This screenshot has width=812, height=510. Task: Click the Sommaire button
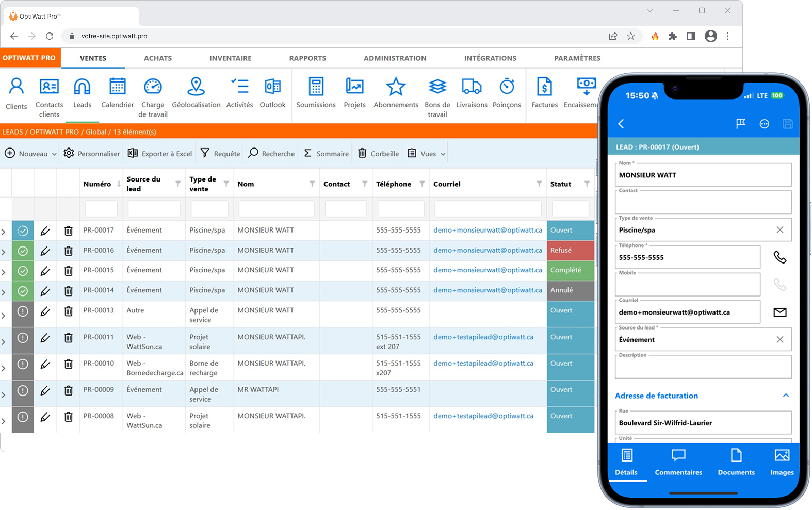[326, 154]
